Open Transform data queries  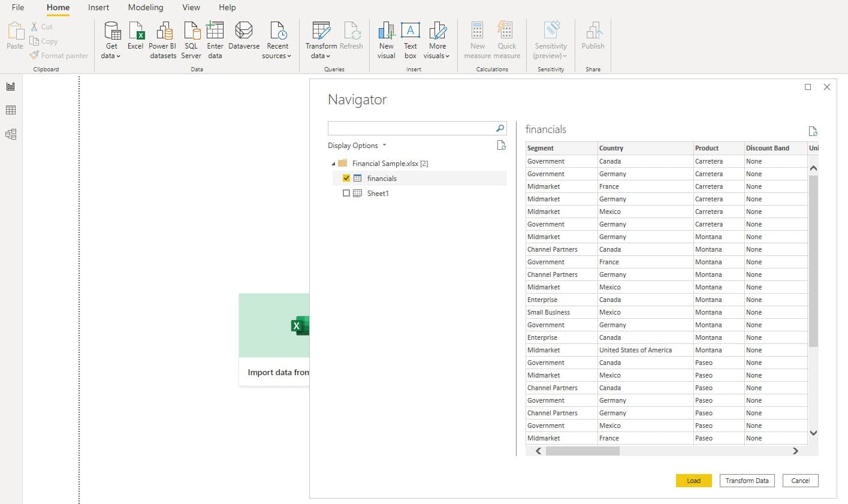click(321, 40)
